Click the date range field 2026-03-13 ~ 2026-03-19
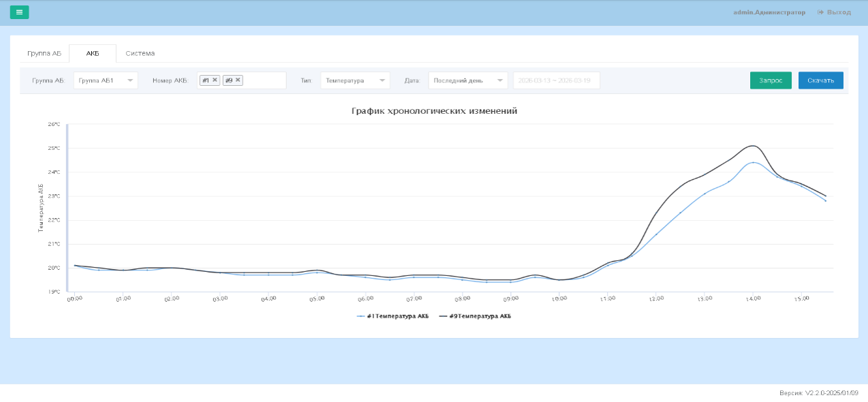This screenshot has width=868, height=402. (557, 80)
